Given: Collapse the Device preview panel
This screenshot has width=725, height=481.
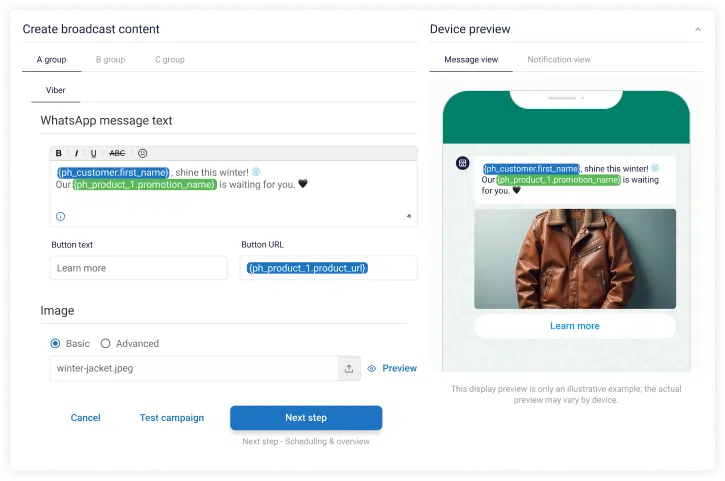Looking at the screenshot, I should [697, 30].
